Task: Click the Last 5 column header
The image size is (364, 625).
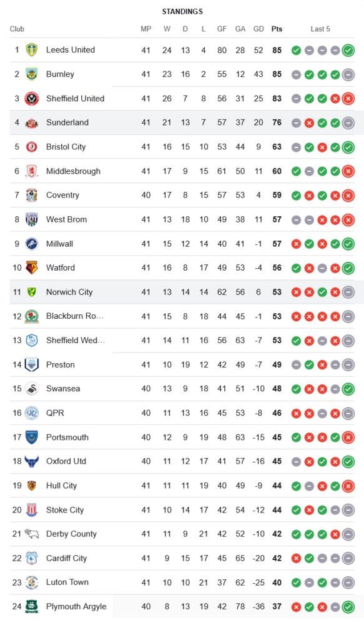Action: 320,29
